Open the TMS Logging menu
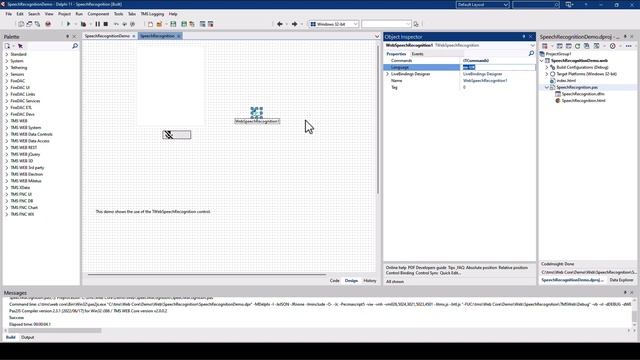 pyautogui.click(x=152, y=14)
